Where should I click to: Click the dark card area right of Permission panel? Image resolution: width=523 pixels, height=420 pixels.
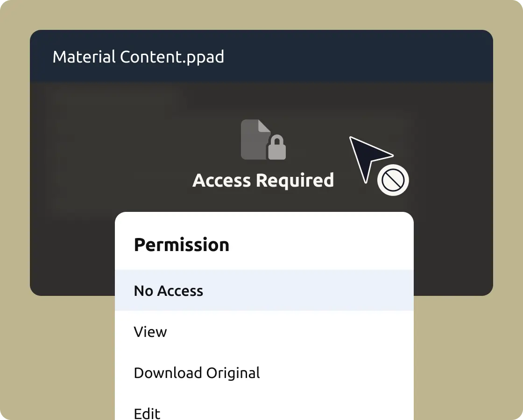click(x=453, y=257)
